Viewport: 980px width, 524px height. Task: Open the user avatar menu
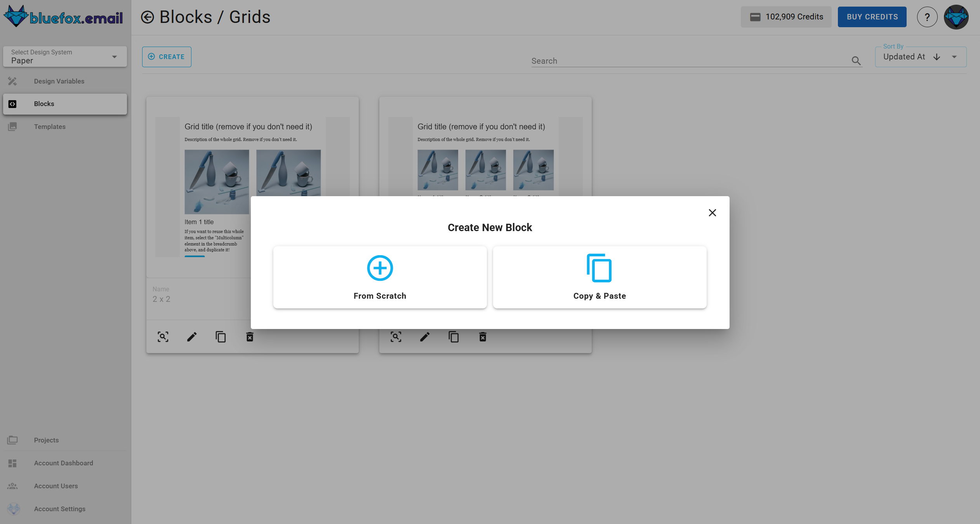tap(956, 17)
